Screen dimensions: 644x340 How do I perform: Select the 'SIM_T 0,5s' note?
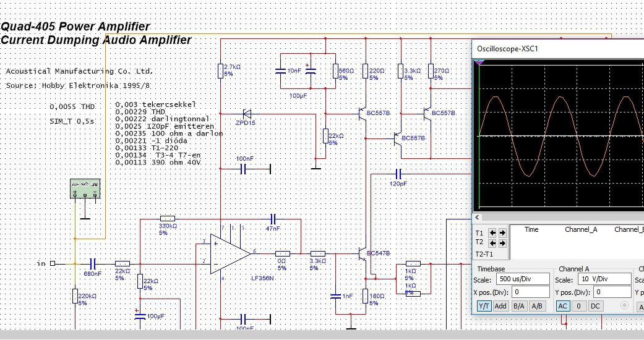(72, 122)
